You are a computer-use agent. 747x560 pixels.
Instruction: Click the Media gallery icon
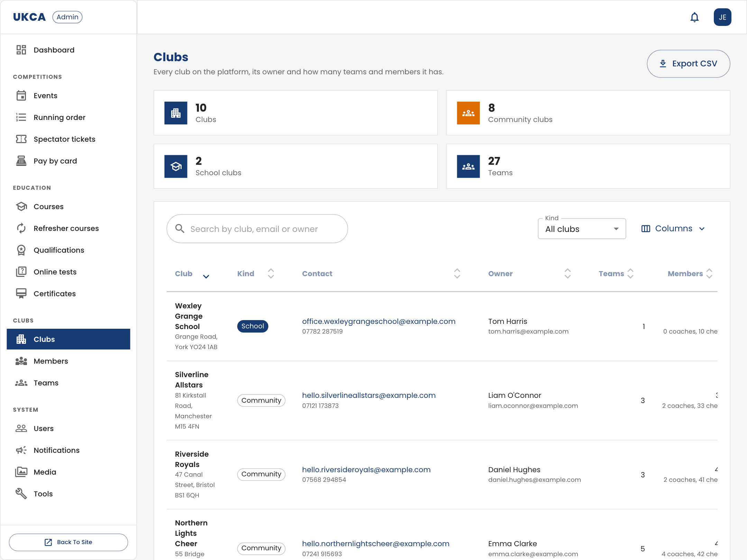[x=21, y=472]
